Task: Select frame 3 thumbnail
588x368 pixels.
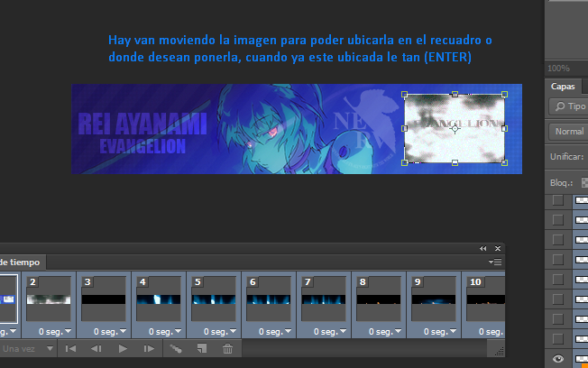Action: point(104,299)
